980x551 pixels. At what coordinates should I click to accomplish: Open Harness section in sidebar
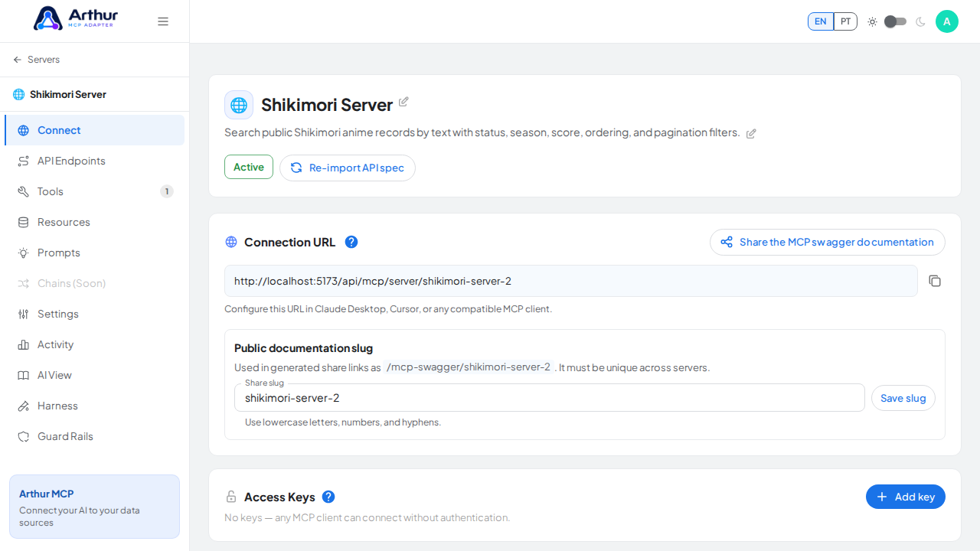click(94, 406)
